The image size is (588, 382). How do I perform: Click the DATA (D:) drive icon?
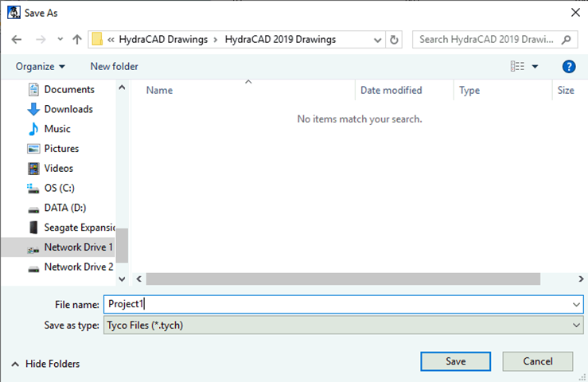pos(33,210)
